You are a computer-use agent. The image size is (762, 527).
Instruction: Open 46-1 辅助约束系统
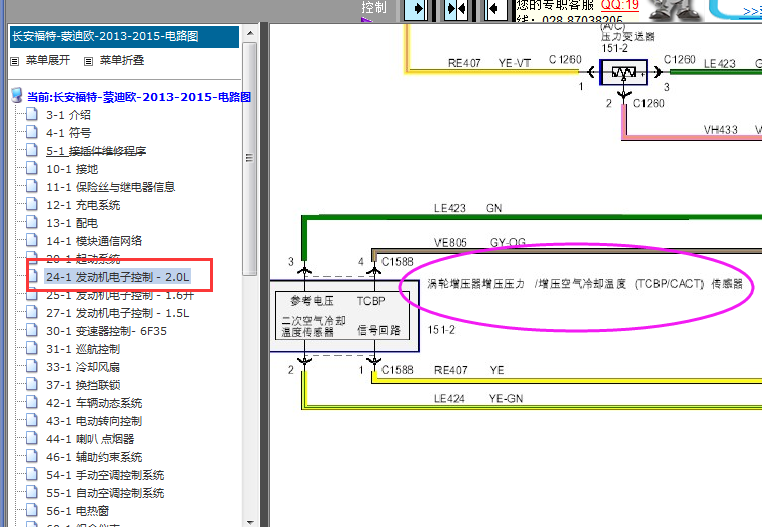[x=94, y=457]
